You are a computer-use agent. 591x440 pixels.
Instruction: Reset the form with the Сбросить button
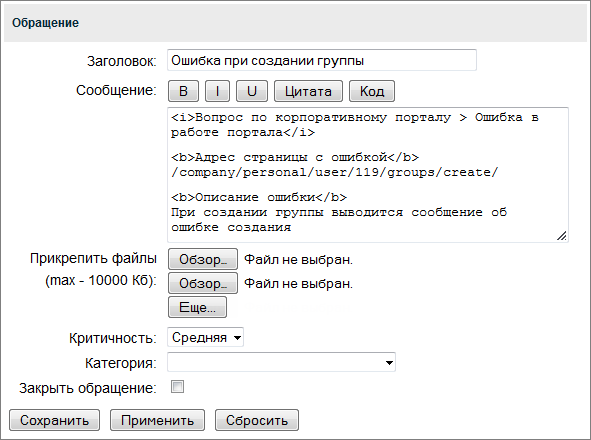point(257,420)
